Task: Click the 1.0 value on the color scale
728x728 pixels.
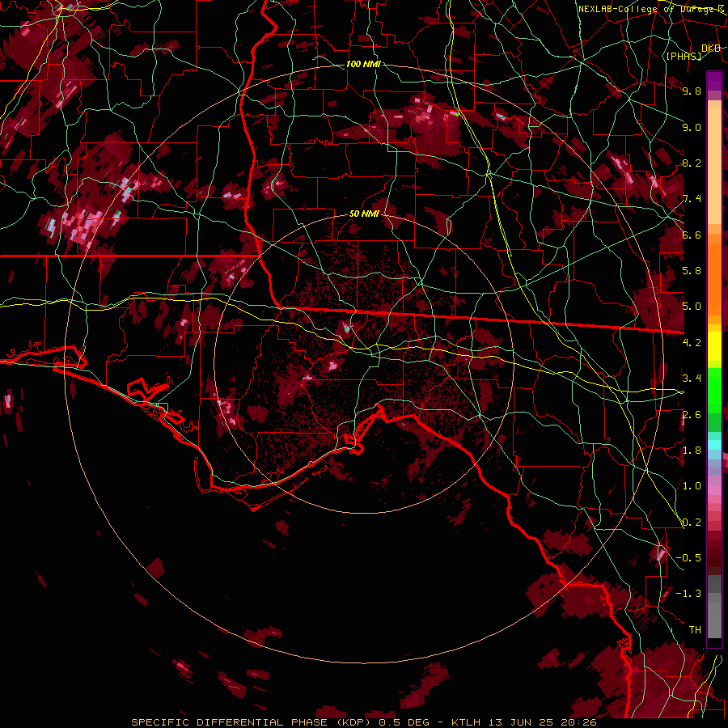Action: 692,486
